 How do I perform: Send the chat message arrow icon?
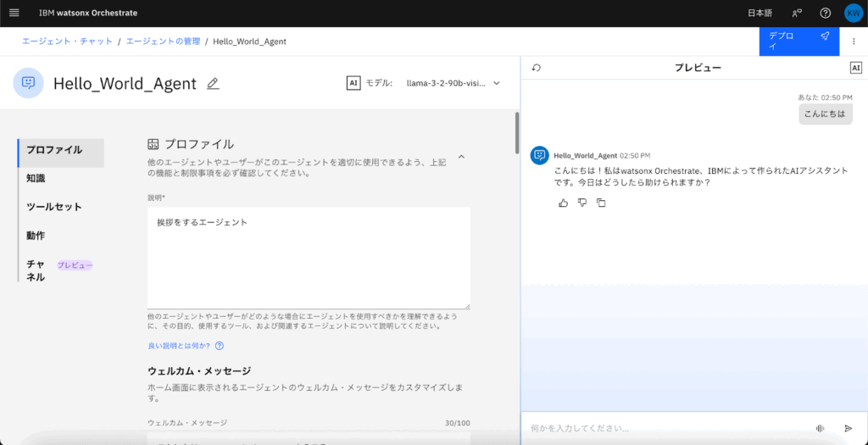pos(848,428)
